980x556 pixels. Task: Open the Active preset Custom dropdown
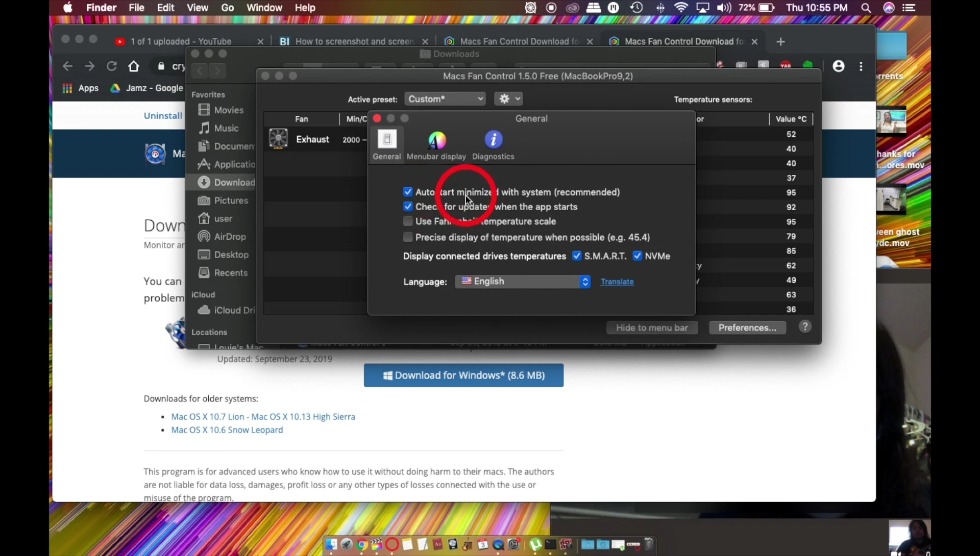tap(445, 99)
